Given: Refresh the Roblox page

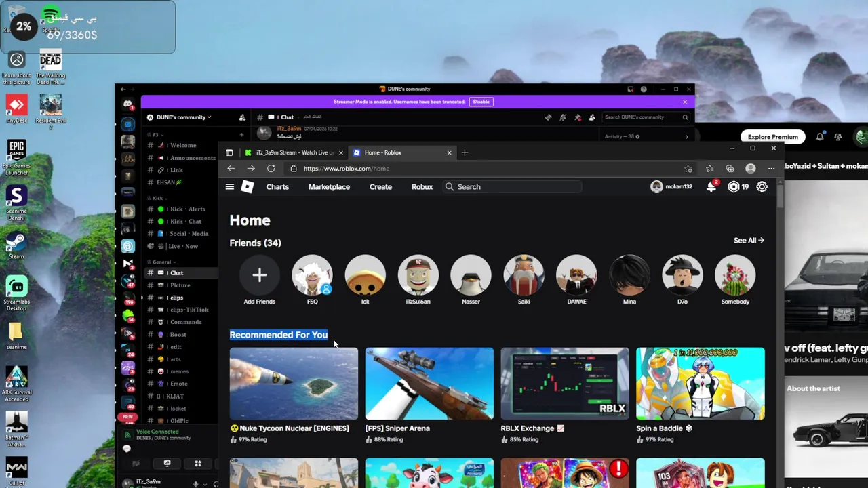Looking at the screenshot, I should [x=271, y=169].
